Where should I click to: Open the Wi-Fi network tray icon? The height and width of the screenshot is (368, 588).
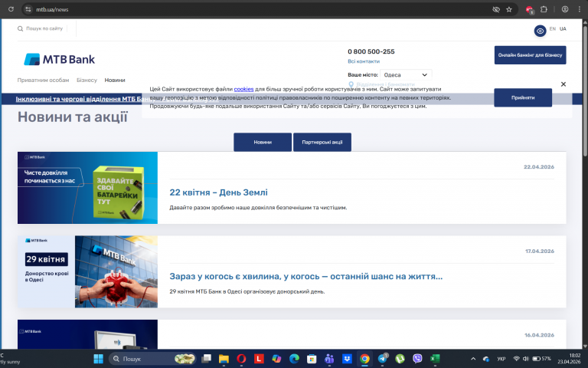[x=516, y=359]
